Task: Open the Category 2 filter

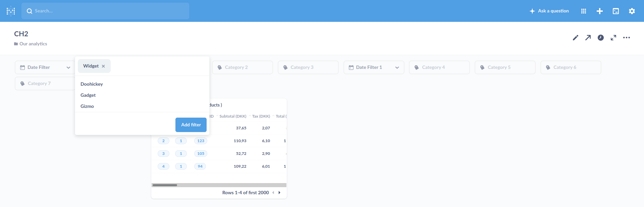Action: click(243, 68)
